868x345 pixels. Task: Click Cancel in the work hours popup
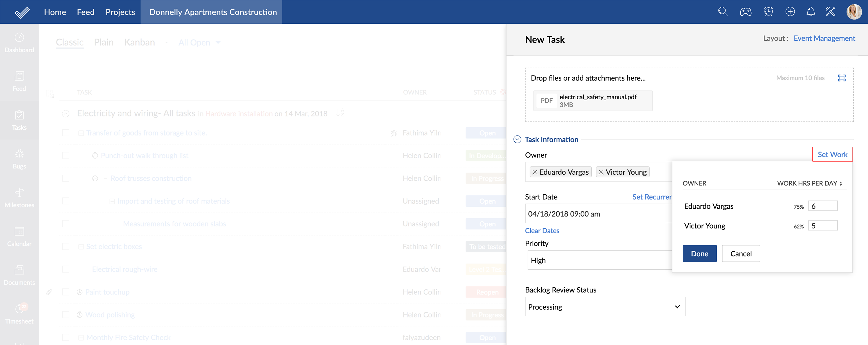741,253
